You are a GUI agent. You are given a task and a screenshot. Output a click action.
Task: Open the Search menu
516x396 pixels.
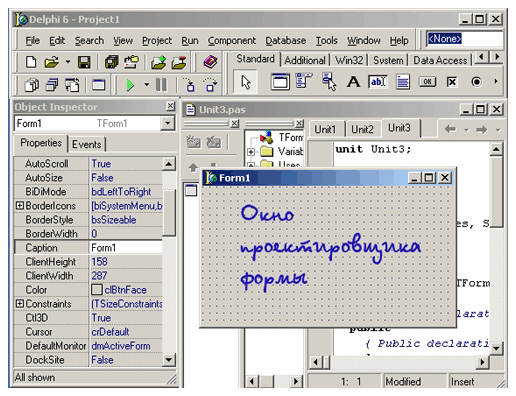click(89, 41)
